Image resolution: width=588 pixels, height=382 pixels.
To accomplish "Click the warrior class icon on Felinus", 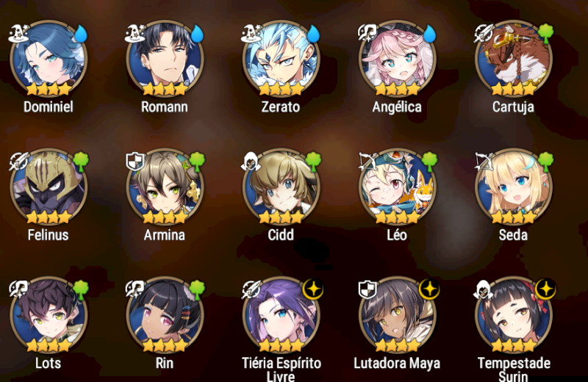I will tap(19, 161).
